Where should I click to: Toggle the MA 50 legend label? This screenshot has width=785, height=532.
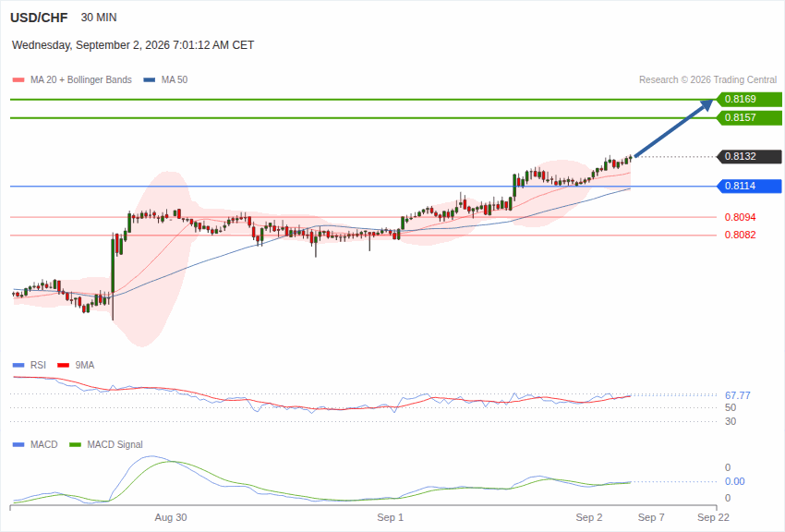click(175, 80)
